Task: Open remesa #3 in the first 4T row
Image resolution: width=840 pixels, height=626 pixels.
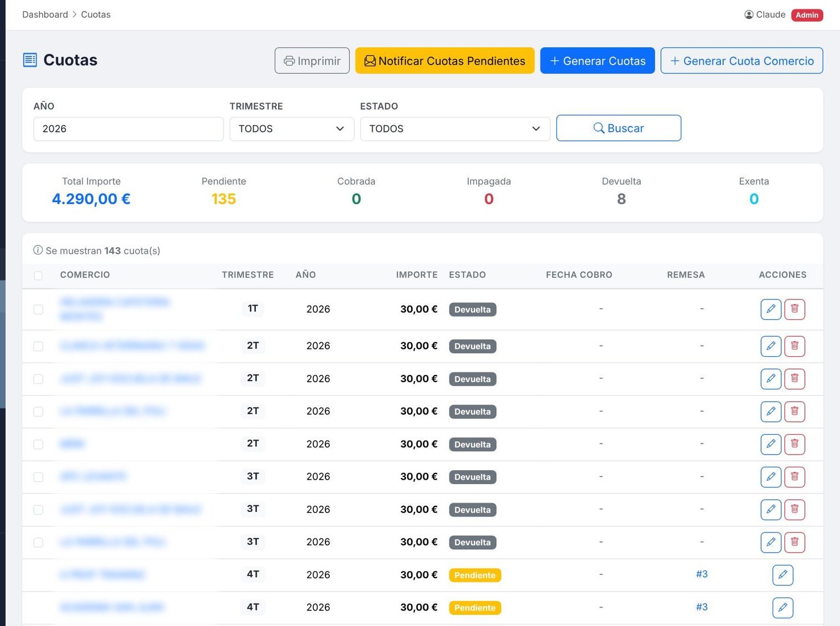Action: click(x=702, y=574)
